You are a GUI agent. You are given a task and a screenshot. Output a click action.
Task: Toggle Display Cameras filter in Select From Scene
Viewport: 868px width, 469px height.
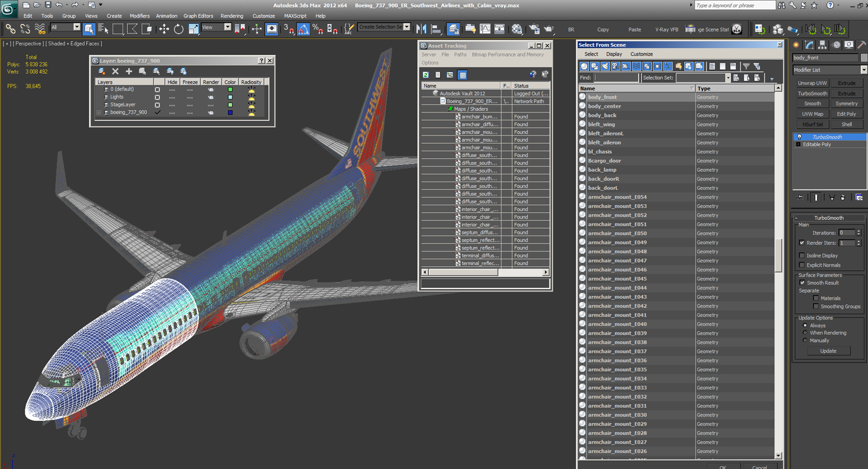[x=616, y=66]
